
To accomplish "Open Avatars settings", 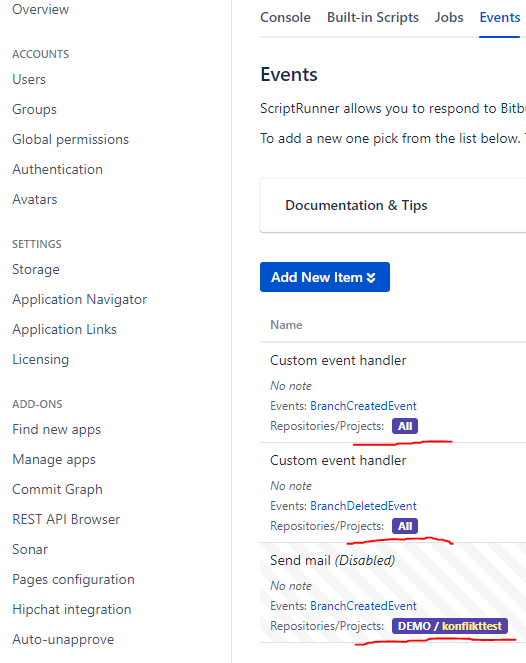I will pos(35,200).
